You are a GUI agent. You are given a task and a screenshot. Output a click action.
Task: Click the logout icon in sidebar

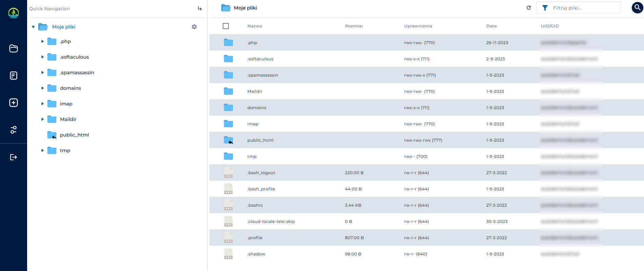click(14, 157)
